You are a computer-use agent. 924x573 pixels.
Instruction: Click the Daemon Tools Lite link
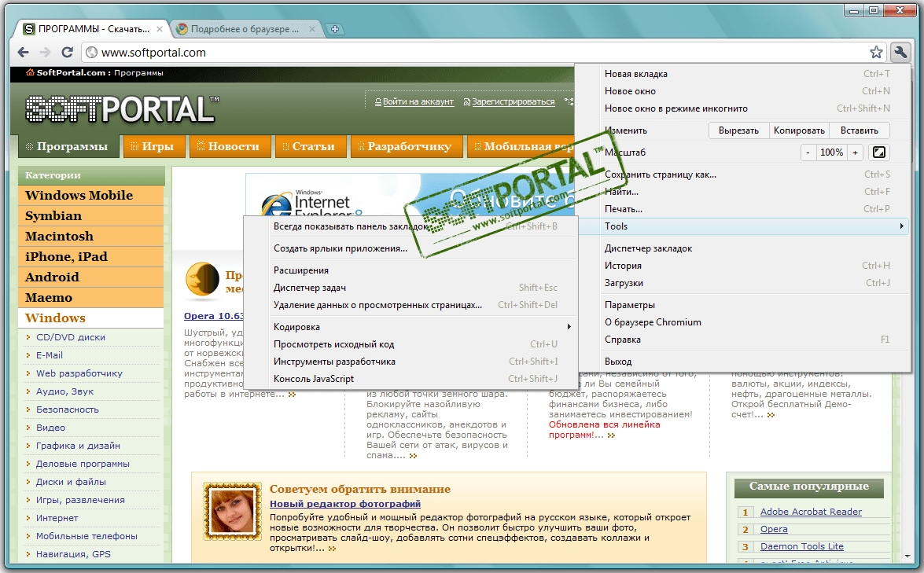pyautogui.click(x=802, y=546)
